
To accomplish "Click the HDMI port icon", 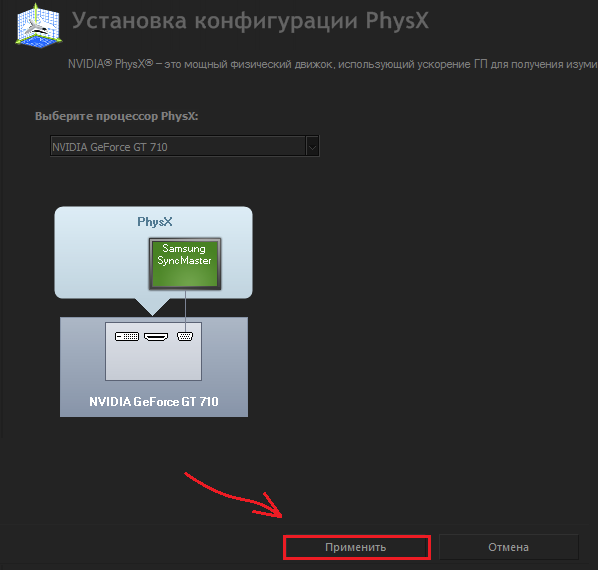I will (156, 336).
